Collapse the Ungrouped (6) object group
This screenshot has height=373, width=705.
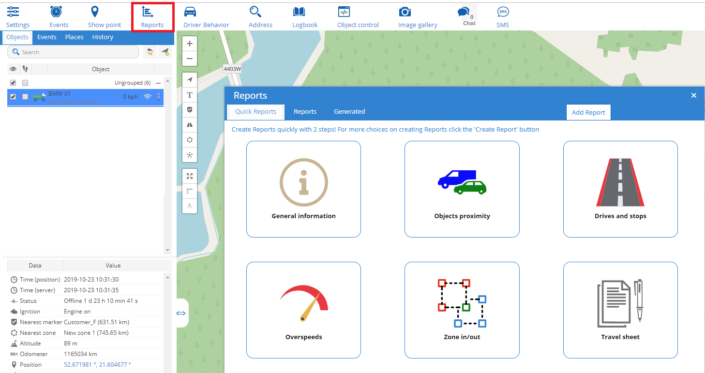(x=158, y=83)
